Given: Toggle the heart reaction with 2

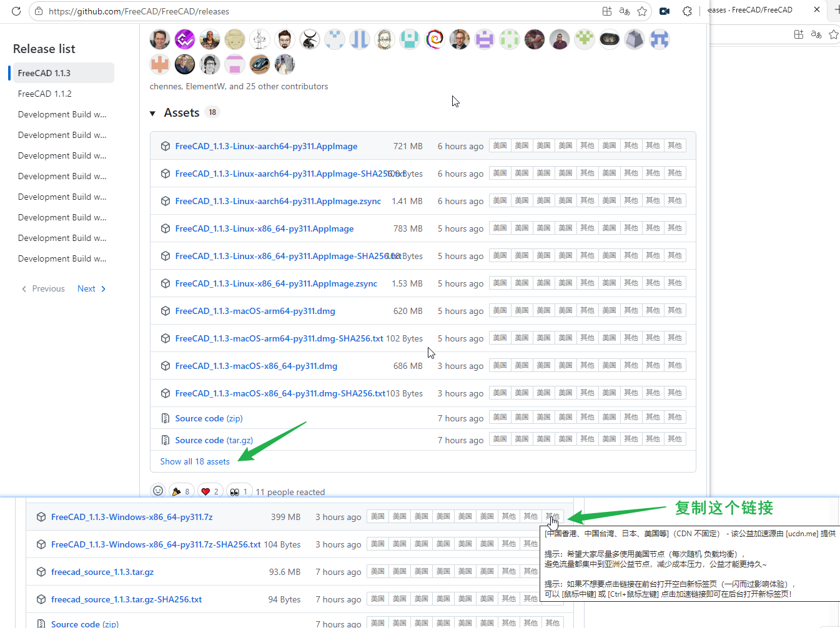Looking at the screenshot, I should (210, 491).
